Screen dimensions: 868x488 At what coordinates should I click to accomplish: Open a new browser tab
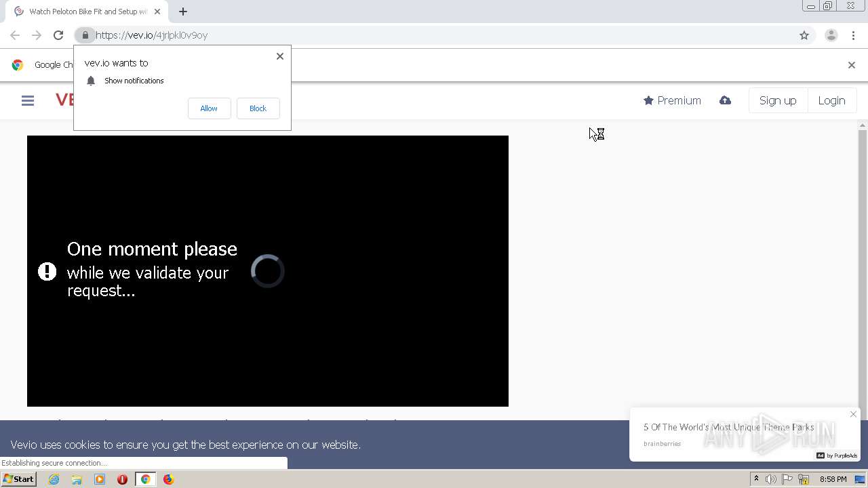[x=183, y=12]
